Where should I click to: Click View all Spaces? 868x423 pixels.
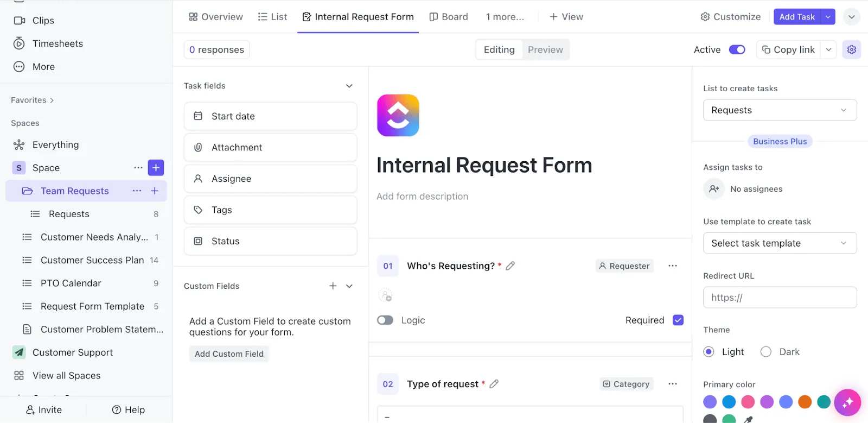point(57,376)
